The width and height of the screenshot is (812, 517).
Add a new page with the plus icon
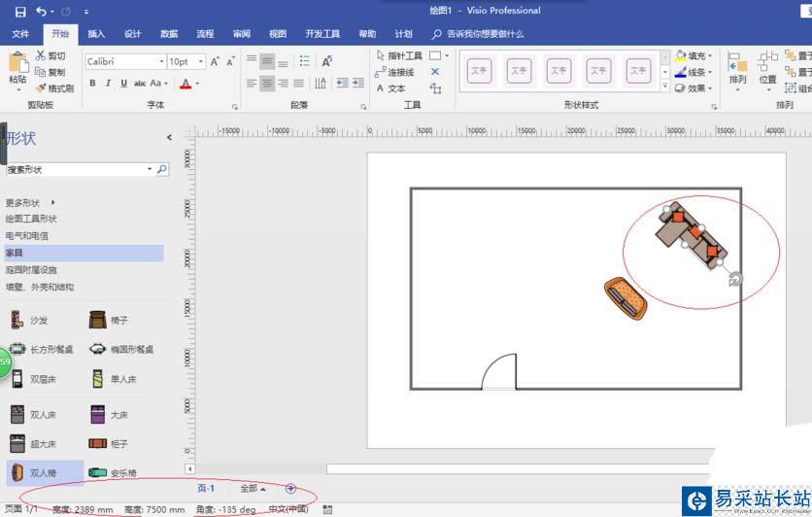point(290,488)
